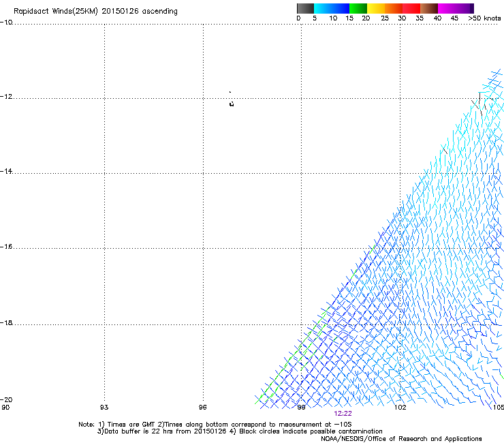Click the purple 45-50 knots legend swatch
This screenshot has width=504, height=443.
pyautogui.click(x=464, y=8)
